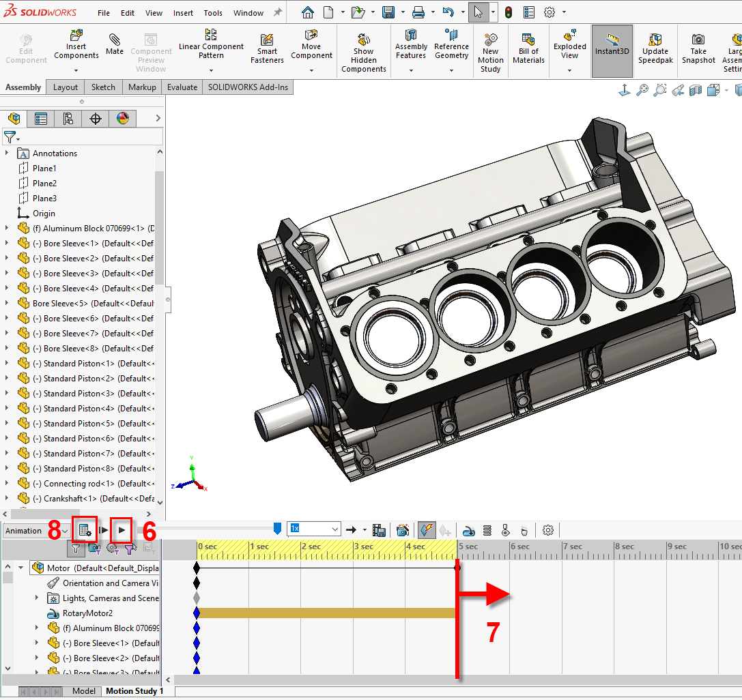
Task: Save the assembly with the Save icon
Action: pos(388,12)
